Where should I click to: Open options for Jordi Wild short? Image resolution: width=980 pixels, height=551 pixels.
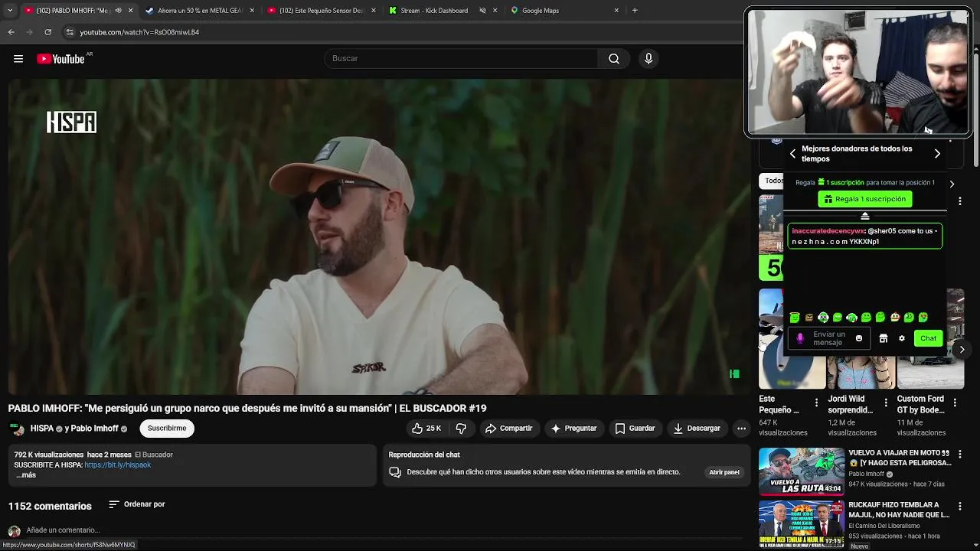point(886,403)
